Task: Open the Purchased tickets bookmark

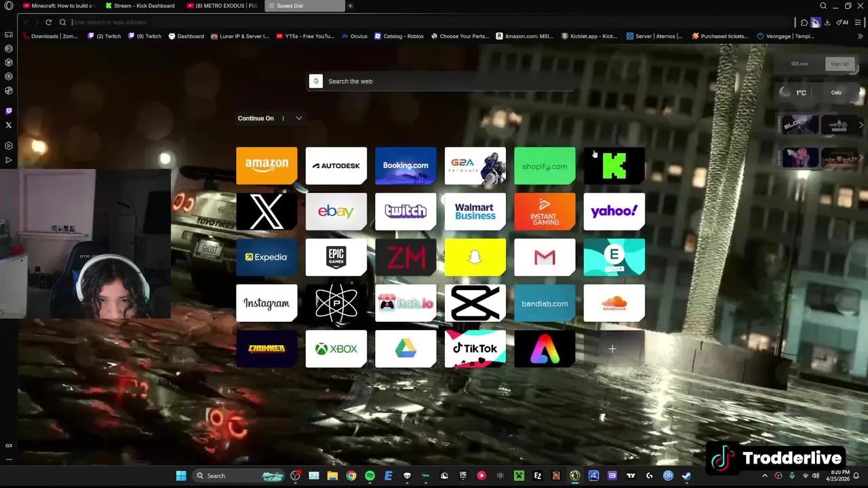Action: [720, 36]
